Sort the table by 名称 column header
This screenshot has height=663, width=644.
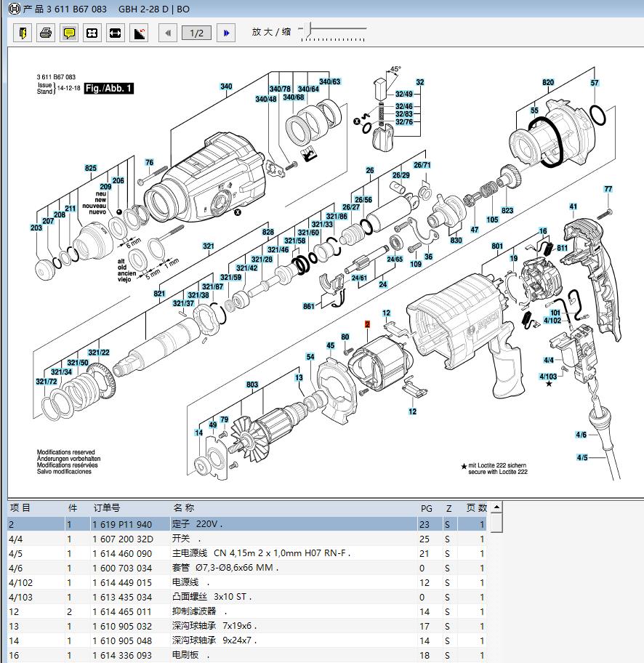click(x=183, y=508)
